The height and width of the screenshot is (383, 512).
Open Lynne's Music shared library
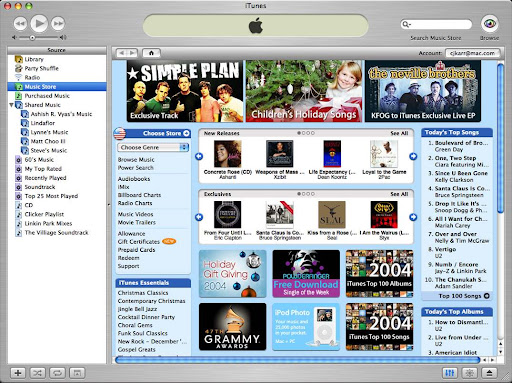tap(57, 132)
